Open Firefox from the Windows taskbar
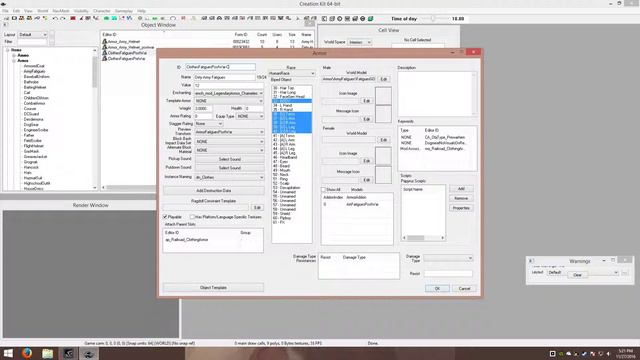 [27, 353]
